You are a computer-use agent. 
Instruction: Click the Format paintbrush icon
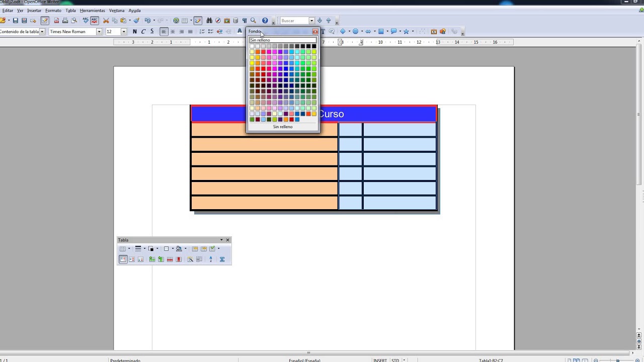[x=136, y=21]
